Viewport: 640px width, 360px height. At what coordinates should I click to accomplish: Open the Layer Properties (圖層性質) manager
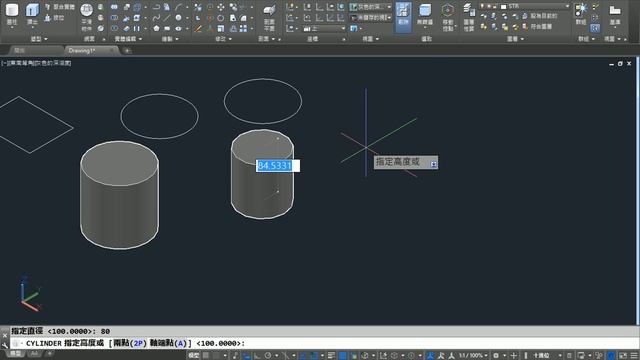[468, 17]
